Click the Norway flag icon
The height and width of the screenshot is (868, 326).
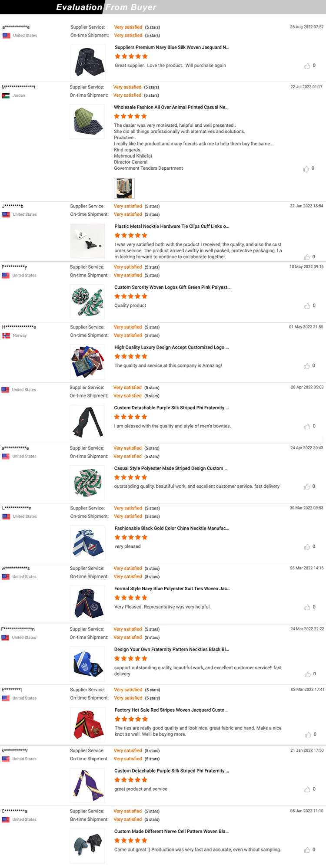coord(6,335)
